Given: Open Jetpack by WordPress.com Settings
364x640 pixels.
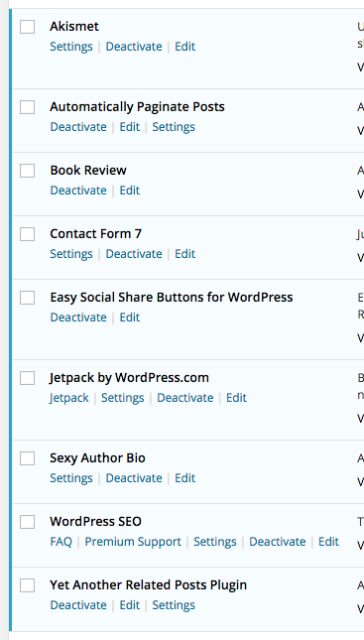Looking at the screenshot, I should point(123,398).
